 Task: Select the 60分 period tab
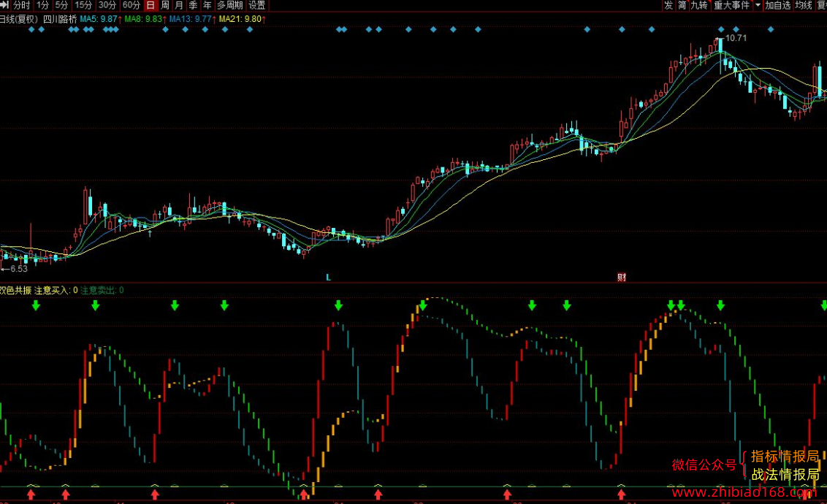tap(132, 5)
